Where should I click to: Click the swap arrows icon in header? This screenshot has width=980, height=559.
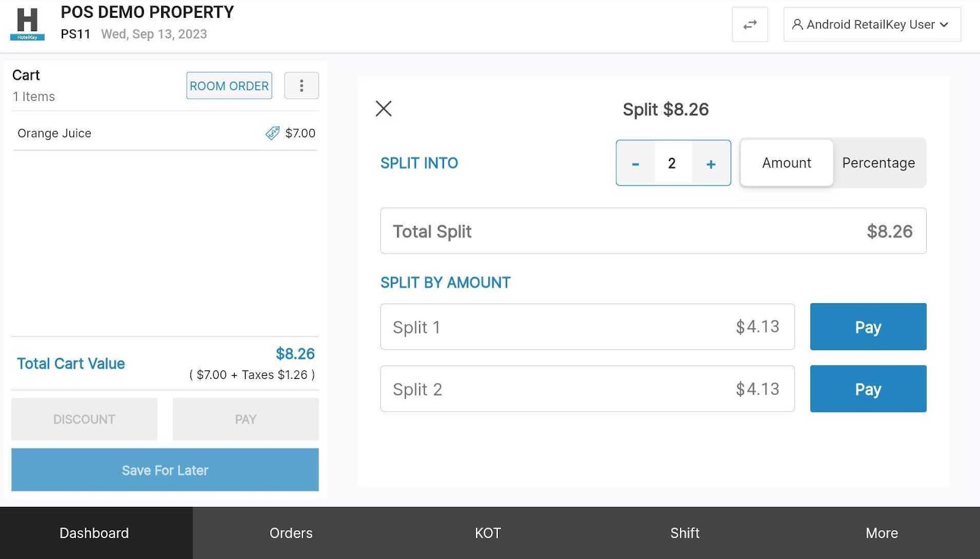[x=750, y=24]
